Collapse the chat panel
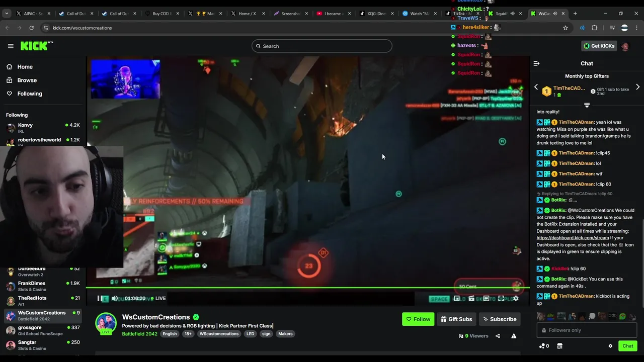 536,63
